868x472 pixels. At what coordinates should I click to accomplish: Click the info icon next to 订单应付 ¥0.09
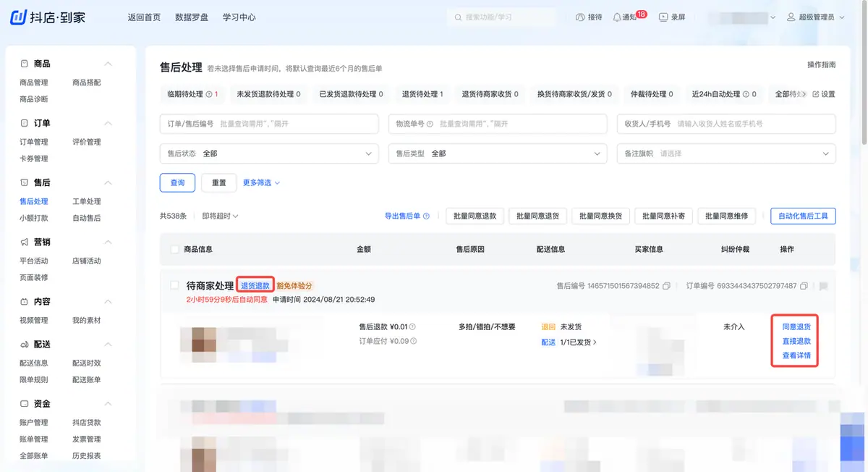tap(413, 341)
